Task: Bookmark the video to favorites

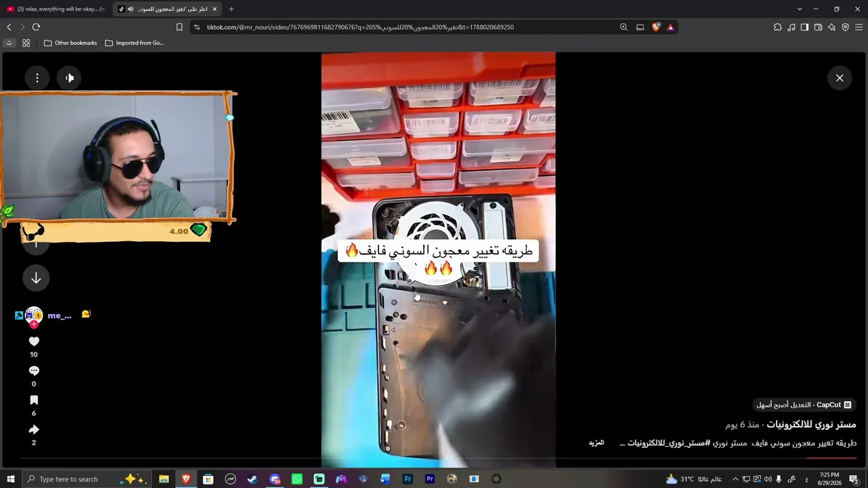Action: tap(34, 401)
